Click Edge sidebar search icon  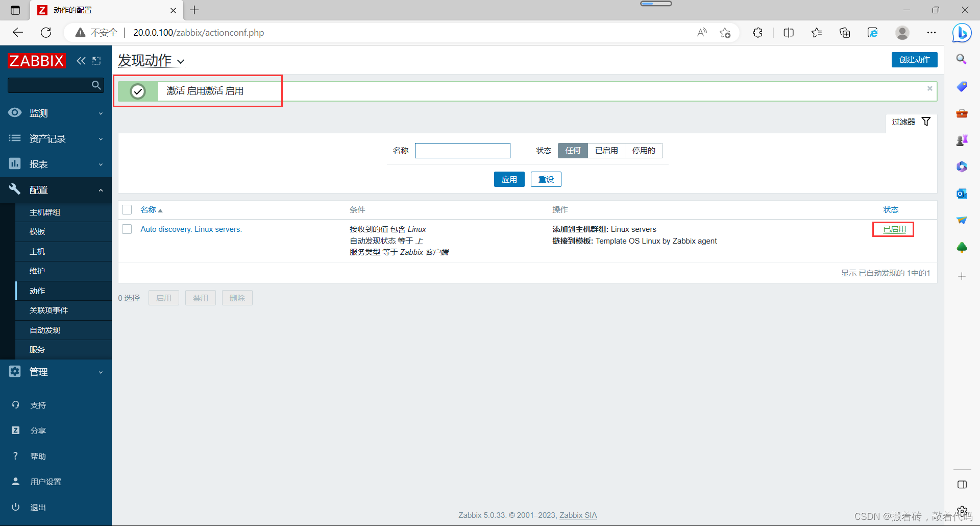click(962, 59)
